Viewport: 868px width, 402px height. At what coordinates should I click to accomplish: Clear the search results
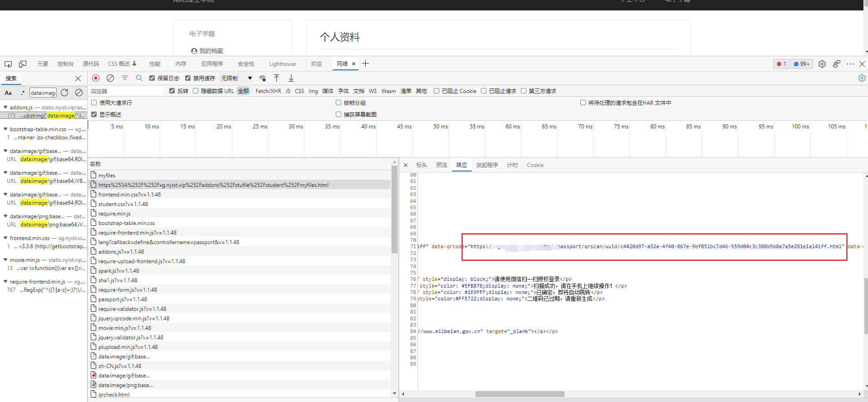point(79,93)
